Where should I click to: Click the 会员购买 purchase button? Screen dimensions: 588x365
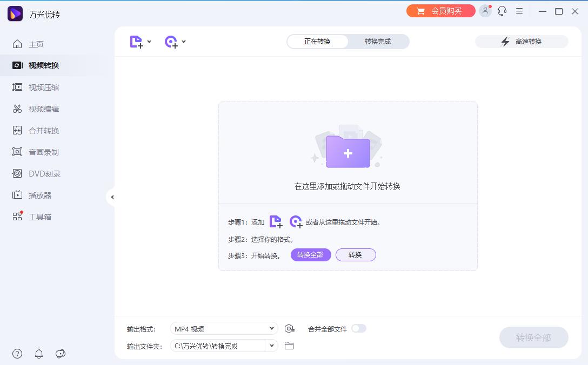(440, 11)
